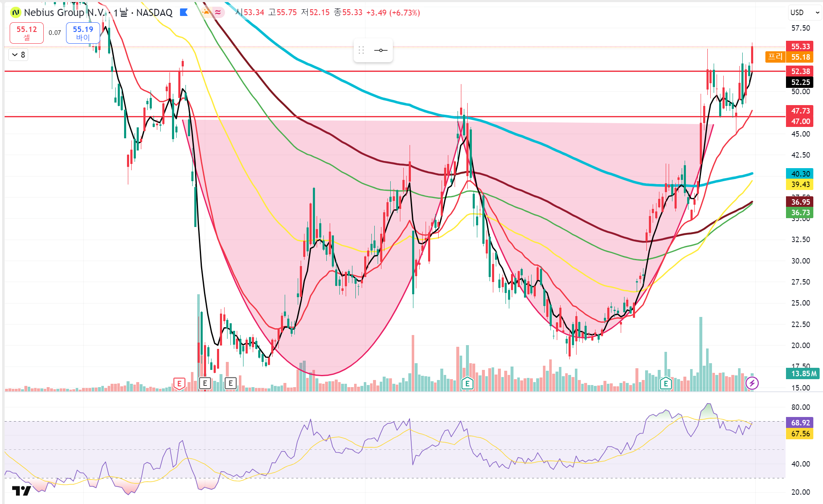
Task: Click the 80.00 RSI axis tick
Action: click(800, 407)
